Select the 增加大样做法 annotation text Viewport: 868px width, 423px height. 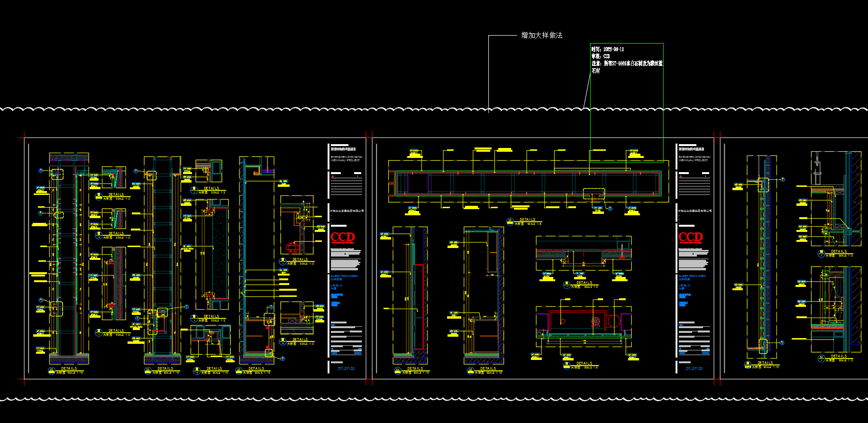(x=541, y=36)
